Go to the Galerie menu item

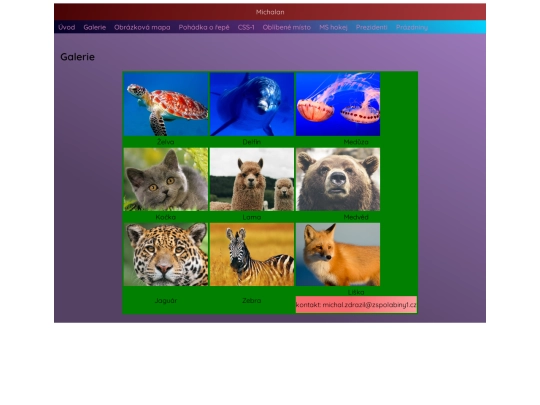coord(94,28)
